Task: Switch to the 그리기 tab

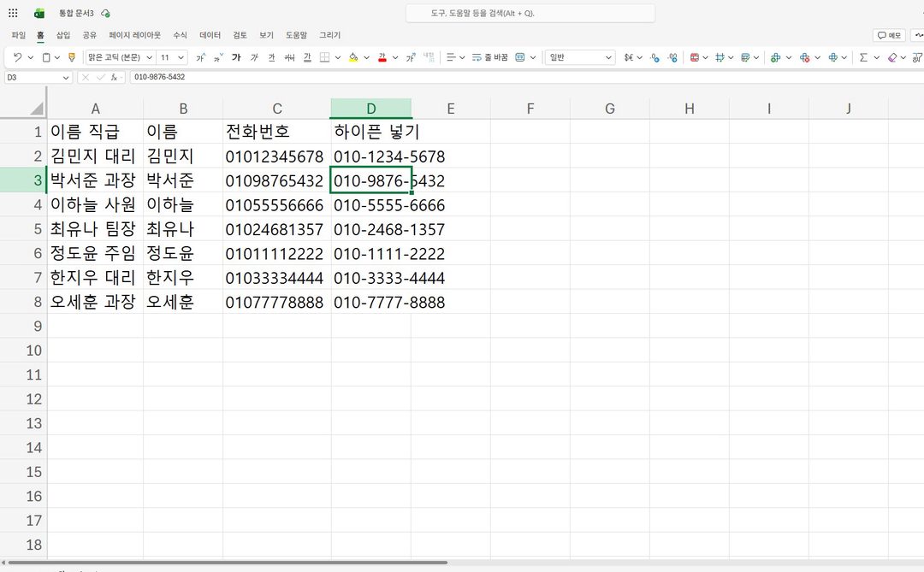Action: [x=330, y=35]
